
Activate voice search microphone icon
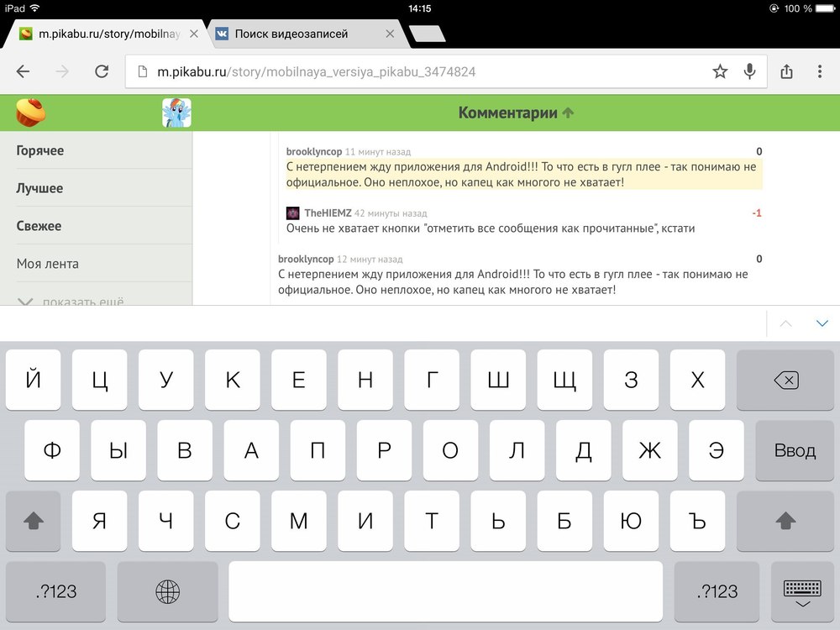(x=749, y=72)
